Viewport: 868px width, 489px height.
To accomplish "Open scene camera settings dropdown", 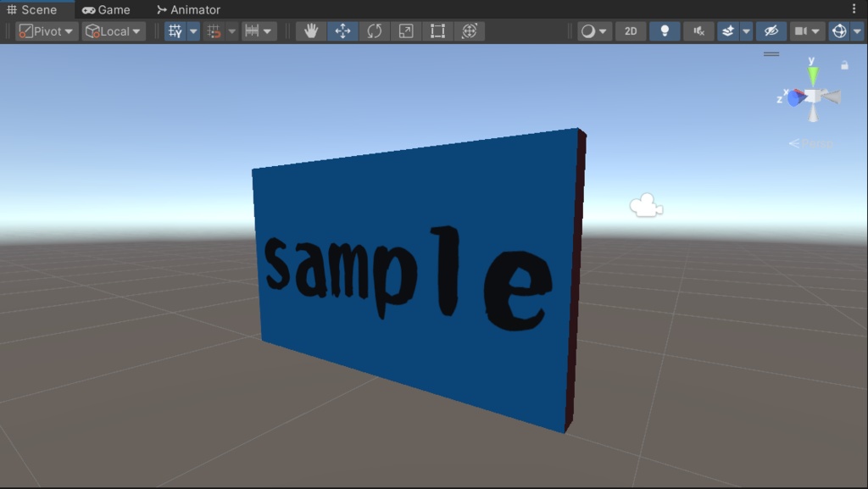I will pyautogui.click(x=807, y=31).
